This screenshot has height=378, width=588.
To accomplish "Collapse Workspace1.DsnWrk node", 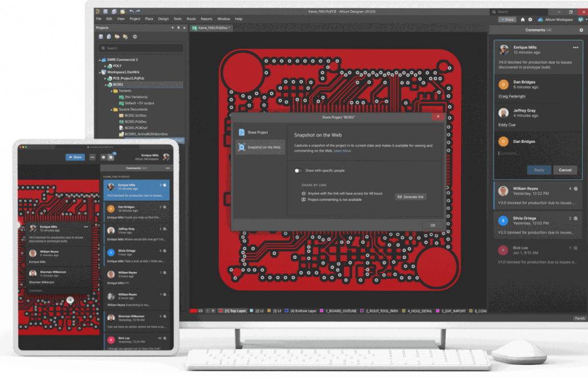I will point(100,72).
